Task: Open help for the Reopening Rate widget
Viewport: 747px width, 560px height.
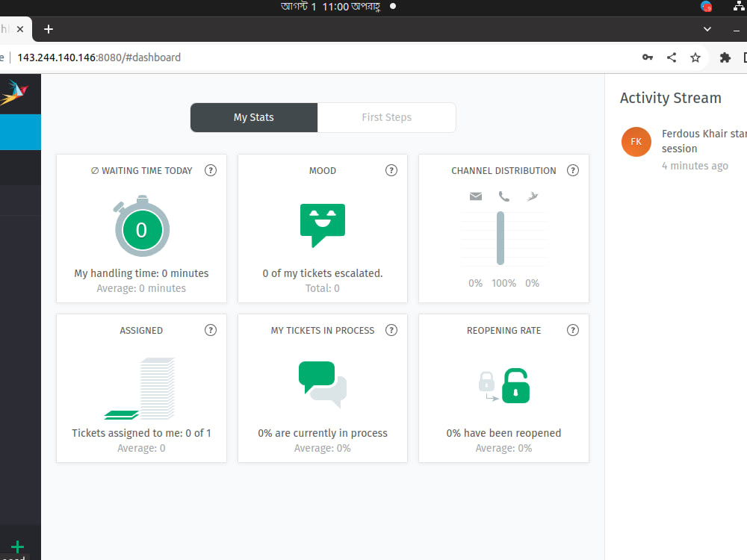Action: coord(573,329)
